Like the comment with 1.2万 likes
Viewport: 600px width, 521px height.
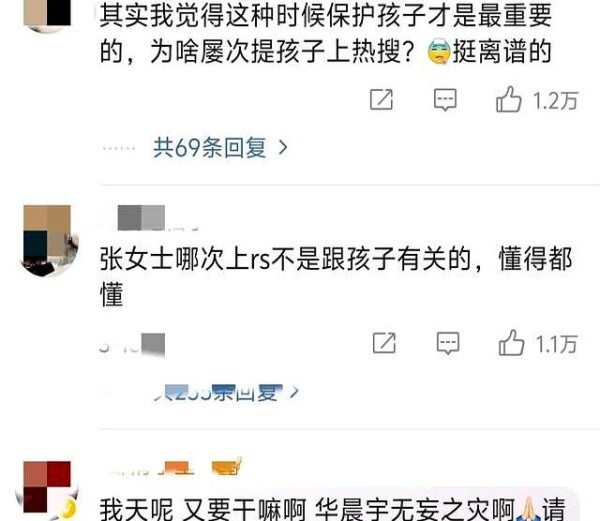[x=509, y=99]
